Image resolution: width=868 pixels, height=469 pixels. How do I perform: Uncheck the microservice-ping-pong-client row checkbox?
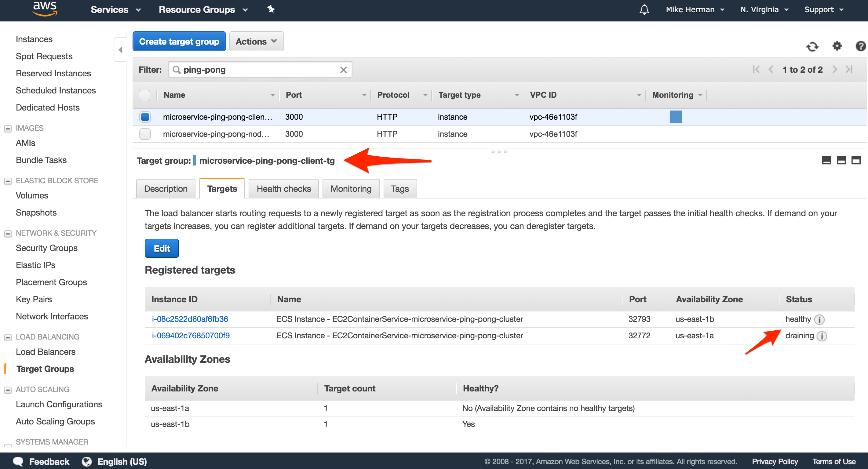click(x=145, y=117)
